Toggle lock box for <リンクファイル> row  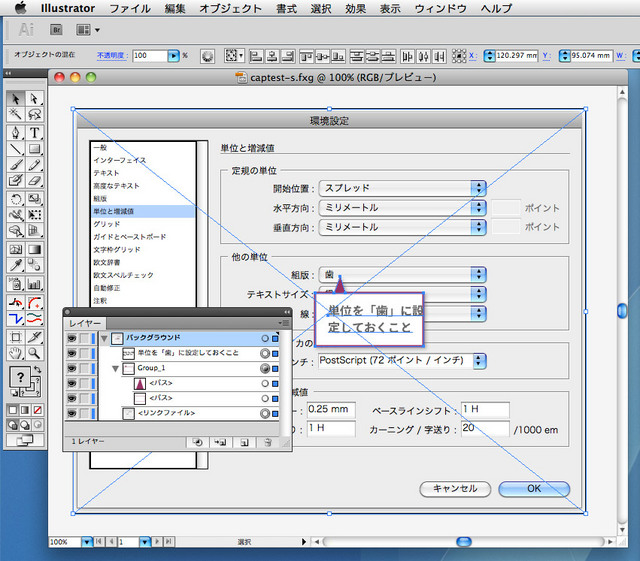tap(84, 413)
